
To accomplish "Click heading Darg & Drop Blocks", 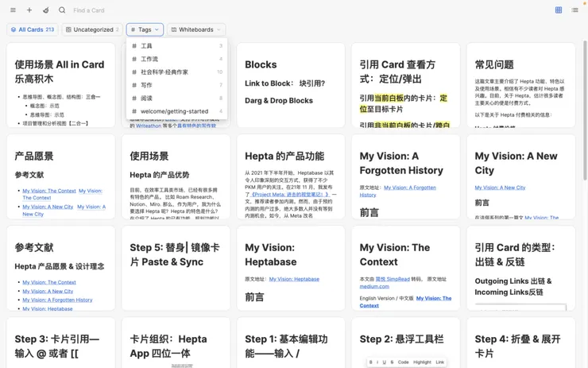I will coord(279,100).
